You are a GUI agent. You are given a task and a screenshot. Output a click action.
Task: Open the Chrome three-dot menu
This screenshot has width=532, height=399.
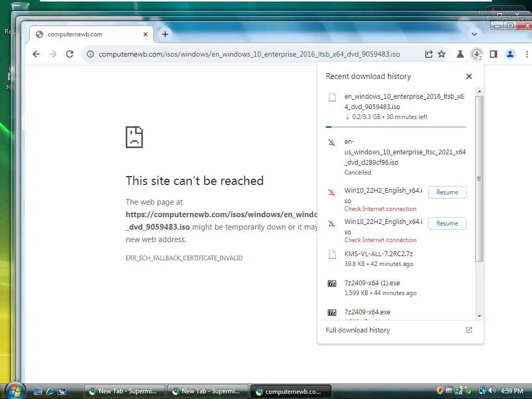pyautogui.click(x=527, y=54)
